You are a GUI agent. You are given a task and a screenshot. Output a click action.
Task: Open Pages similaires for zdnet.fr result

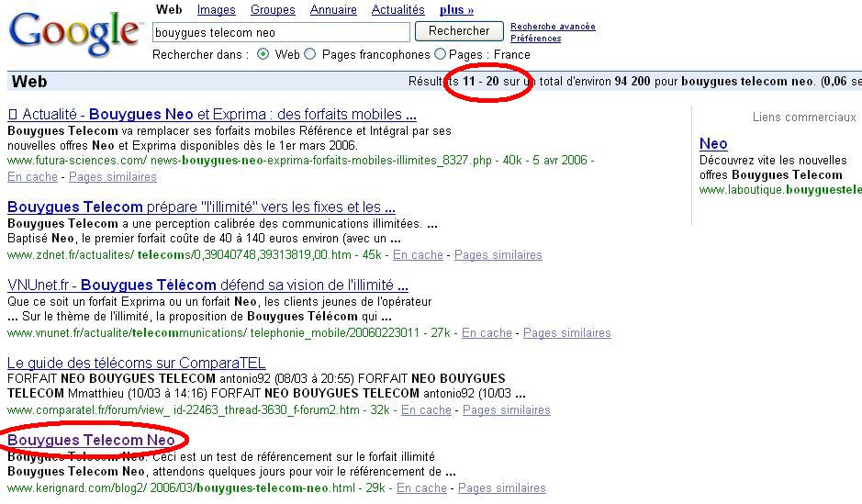[498, 255]
